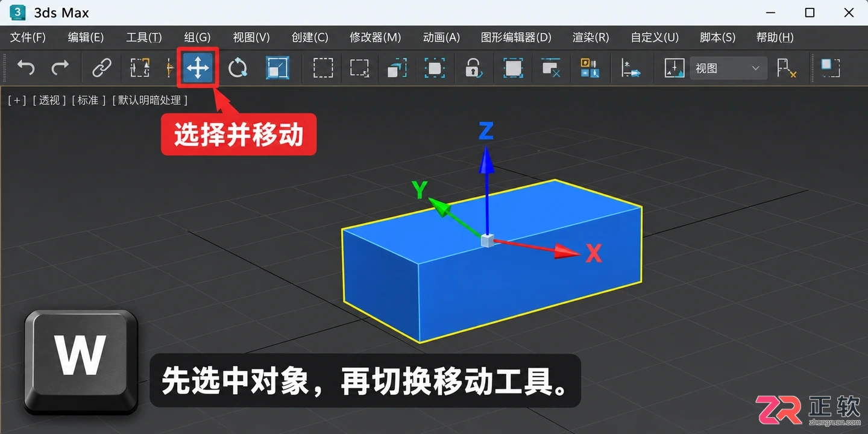Activate the Select and Scale tool
868x434 pixels.
277,68
